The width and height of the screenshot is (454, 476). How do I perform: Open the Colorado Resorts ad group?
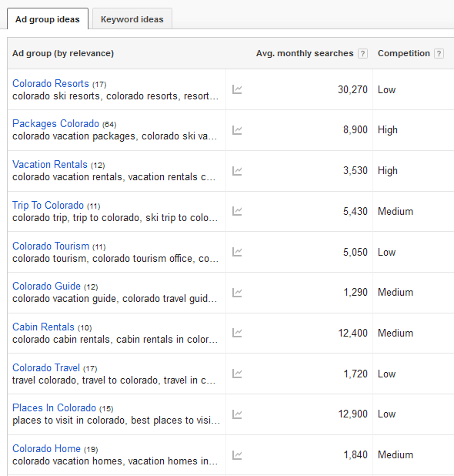[51, 83]
